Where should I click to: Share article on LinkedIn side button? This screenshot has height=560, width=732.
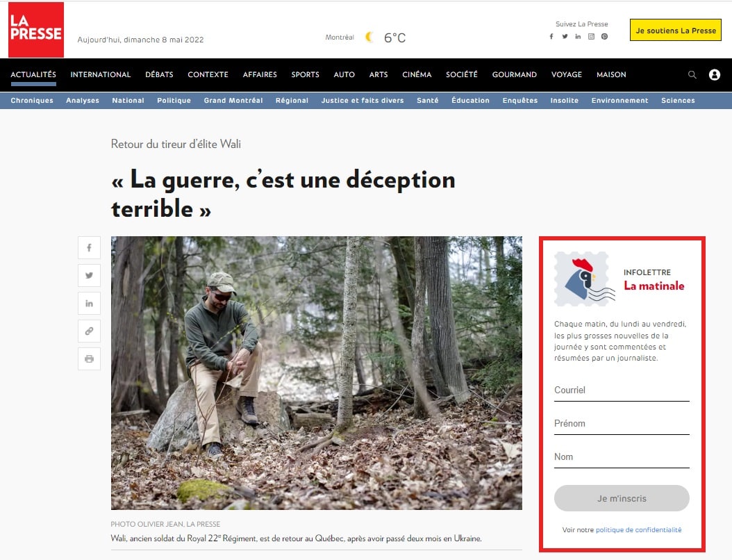point(89,304)
